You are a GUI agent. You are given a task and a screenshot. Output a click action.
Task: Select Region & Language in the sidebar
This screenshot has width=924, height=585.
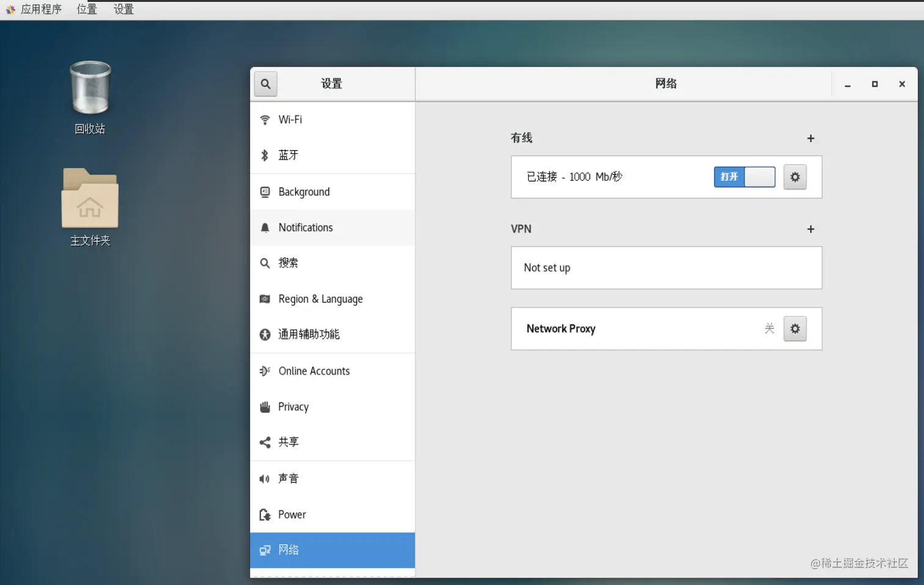tap(332, 299)
